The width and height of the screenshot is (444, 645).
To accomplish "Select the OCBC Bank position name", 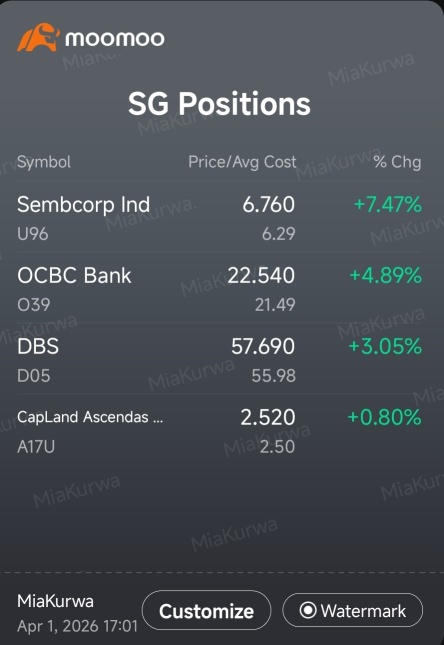I will tap(74, 275).
